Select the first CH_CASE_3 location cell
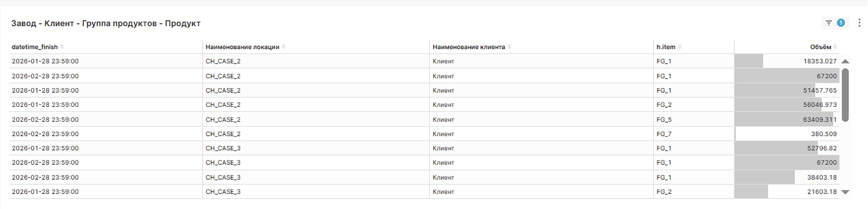The height and width of the screenshot is (209, 868). 223,148
